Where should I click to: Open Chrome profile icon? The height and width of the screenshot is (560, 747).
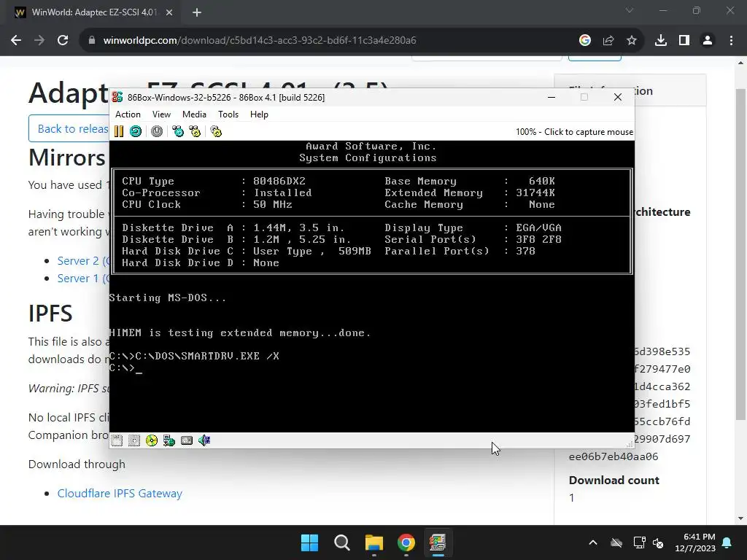coord(708,41)
